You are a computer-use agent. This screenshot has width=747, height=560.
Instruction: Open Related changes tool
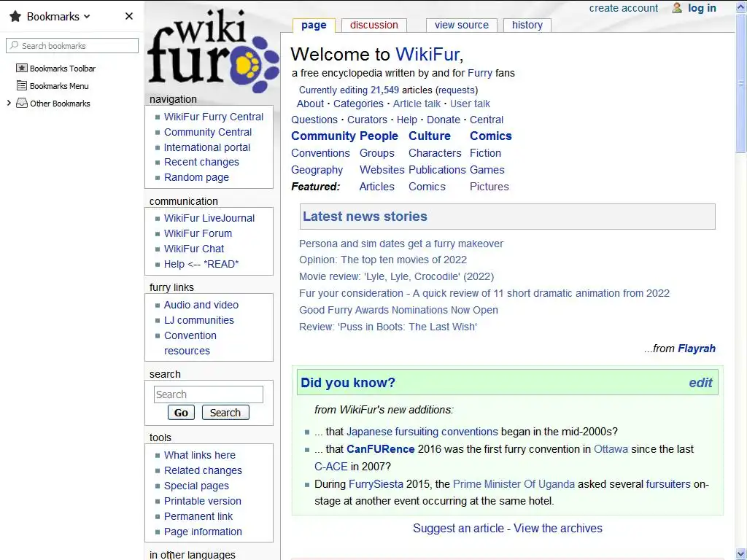pyautogui.click(x=203, y=470)
